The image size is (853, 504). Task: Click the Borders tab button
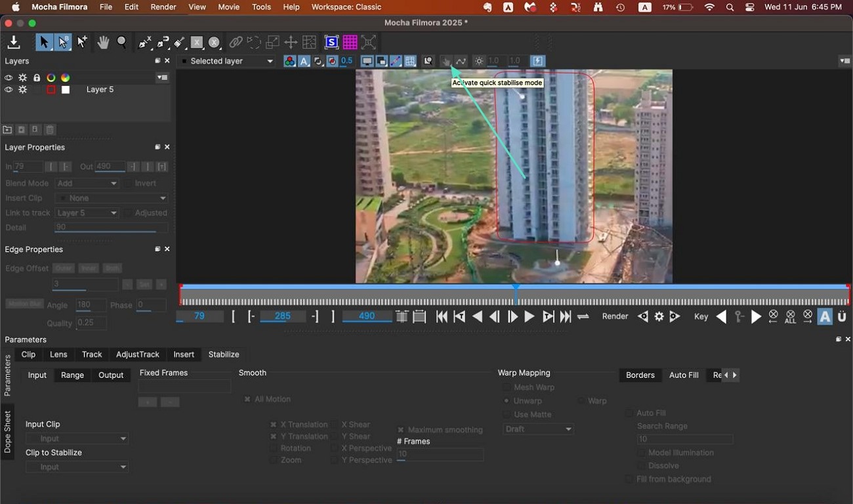tap(640, 375)
